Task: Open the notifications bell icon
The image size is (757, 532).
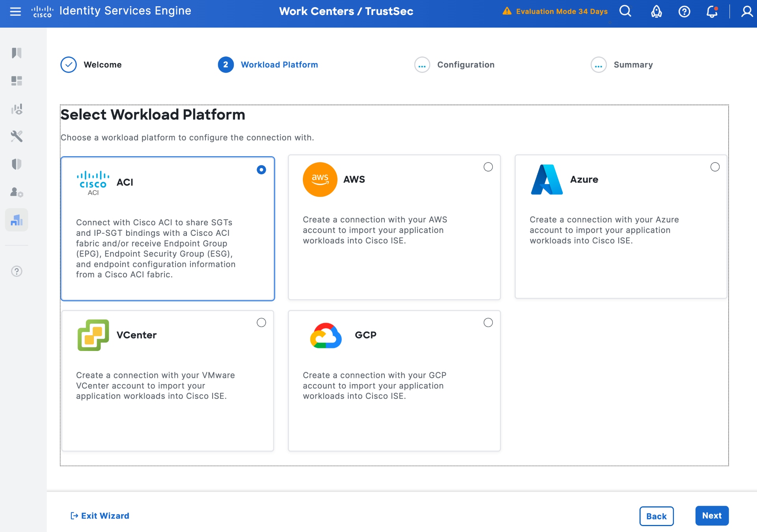Action: point(712,11)
